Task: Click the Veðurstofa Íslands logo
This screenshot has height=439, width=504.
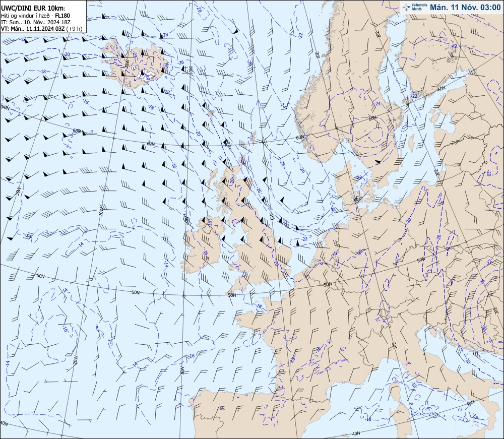Action: click(x=414, y=7)
